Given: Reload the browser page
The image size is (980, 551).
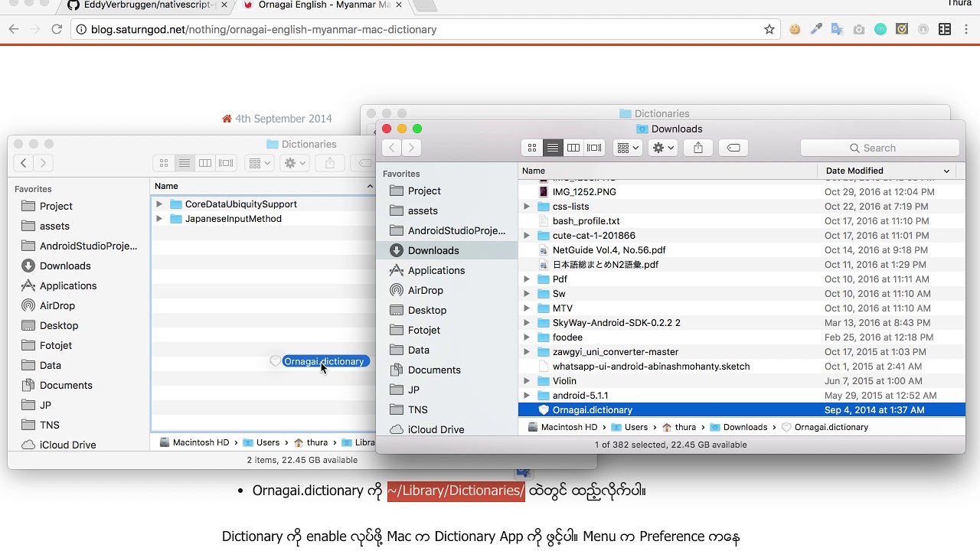Looking at the screenshot, I should pyautogui.click(x=56, y=29).
